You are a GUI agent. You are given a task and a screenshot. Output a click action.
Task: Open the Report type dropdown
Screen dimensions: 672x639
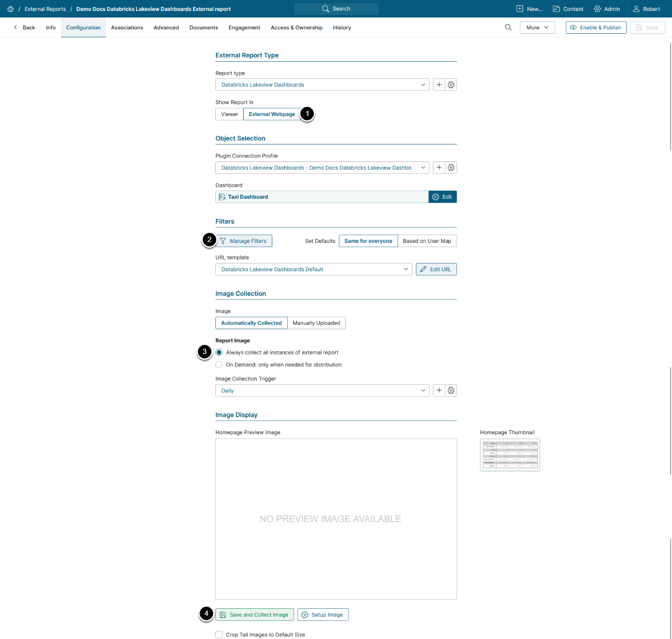(322, 85)
